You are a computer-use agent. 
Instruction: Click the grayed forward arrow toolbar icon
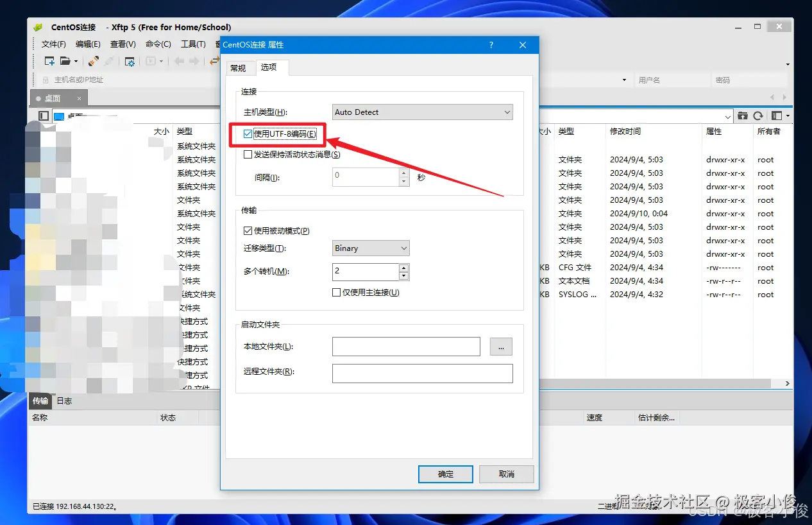tap(194, 62)
